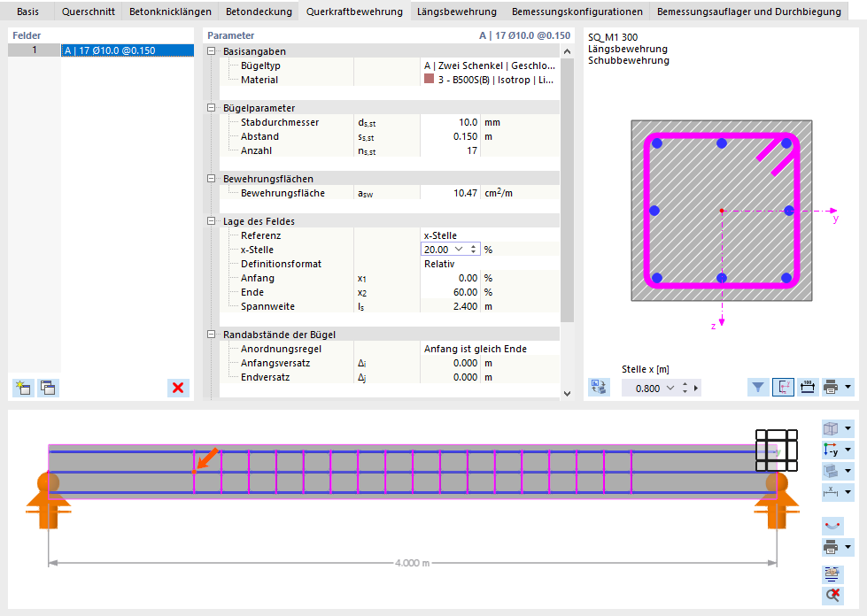The height and width of the screenshot is (616, 867).
Task: Click the Stelle x stepper arrows
Action: click(685, 388)
